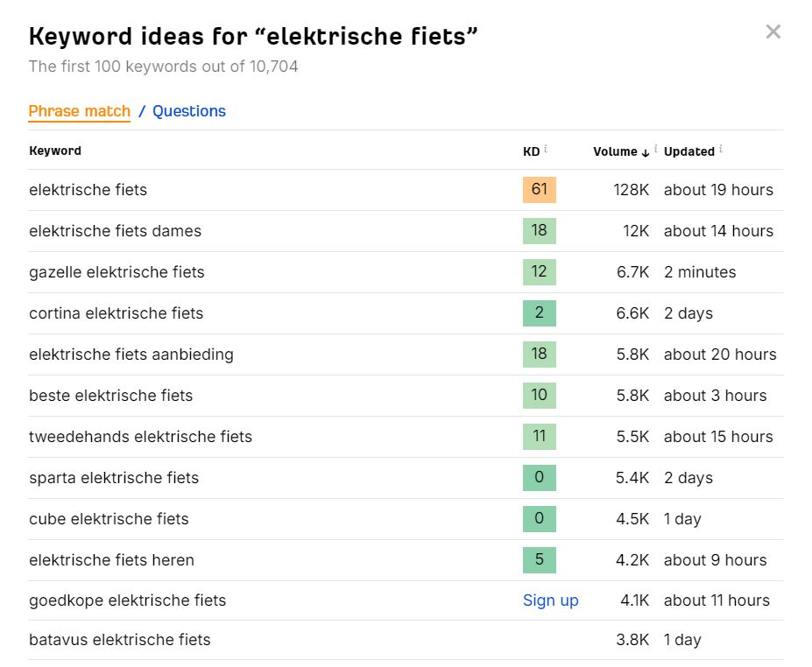This screenshot has width=812, height=667.
Task: Click KD badge for gazelle elektrische fiets
Action: click(539, 271)
